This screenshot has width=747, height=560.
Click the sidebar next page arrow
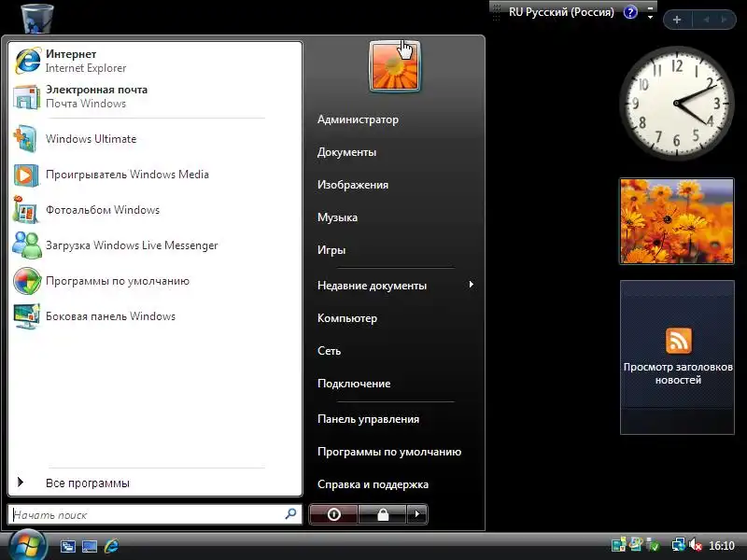pos(724,20)
